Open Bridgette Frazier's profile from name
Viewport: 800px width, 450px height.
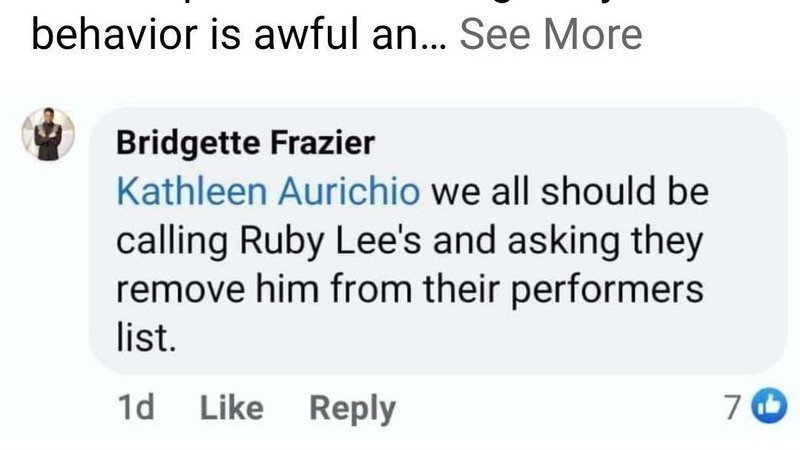[x=245, y=143]
